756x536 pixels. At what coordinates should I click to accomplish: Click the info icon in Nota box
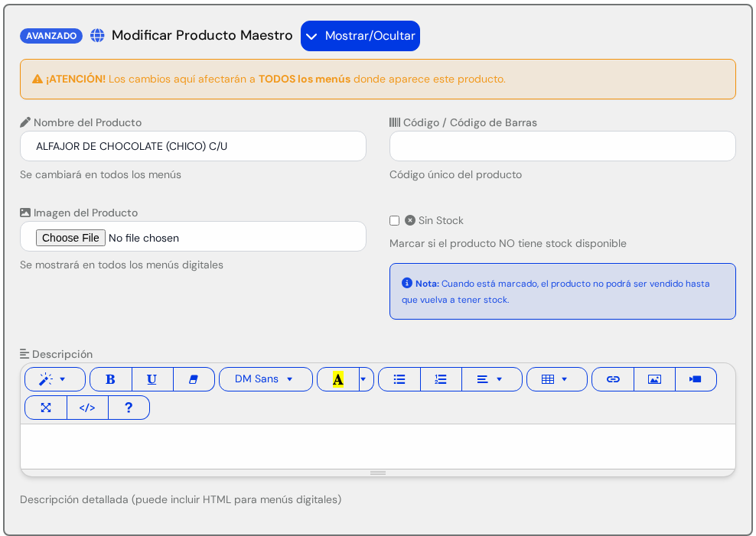click(x=407, y=283)
